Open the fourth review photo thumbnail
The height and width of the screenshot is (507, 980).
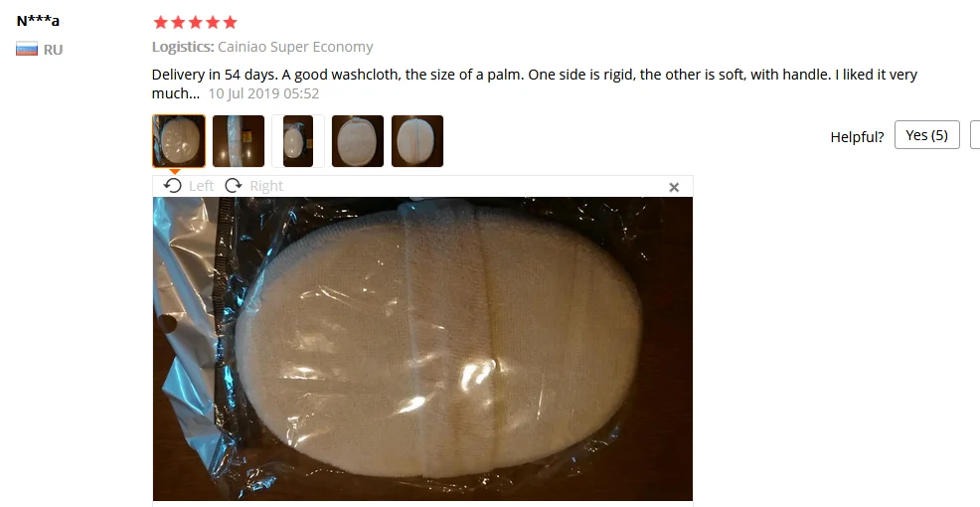[x=358, y=141]
